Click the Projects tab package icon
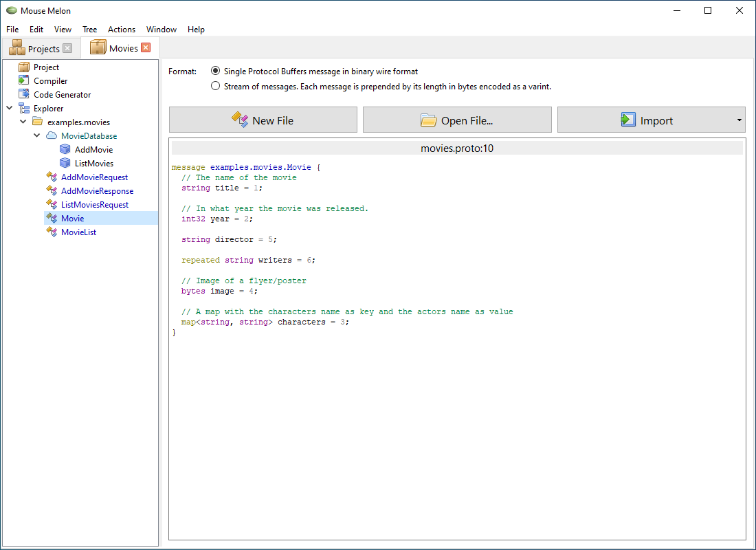756x550 pixels. click(17, 47)
